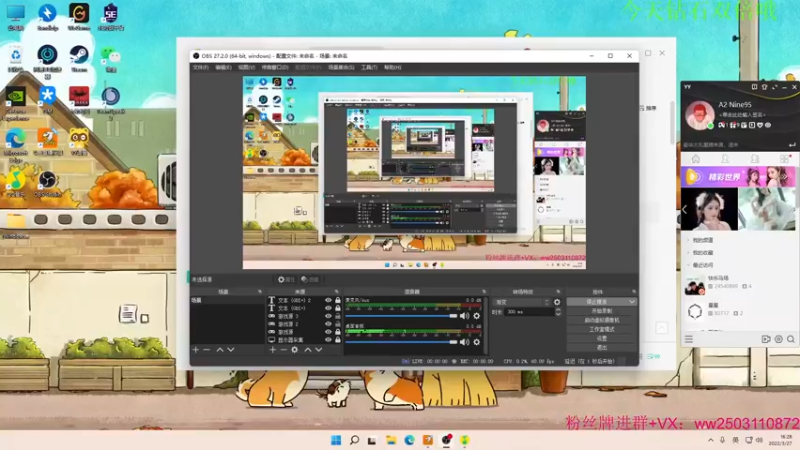
Task: Mute the 桌面音频 speaker icon
Action: coord(464,342)
